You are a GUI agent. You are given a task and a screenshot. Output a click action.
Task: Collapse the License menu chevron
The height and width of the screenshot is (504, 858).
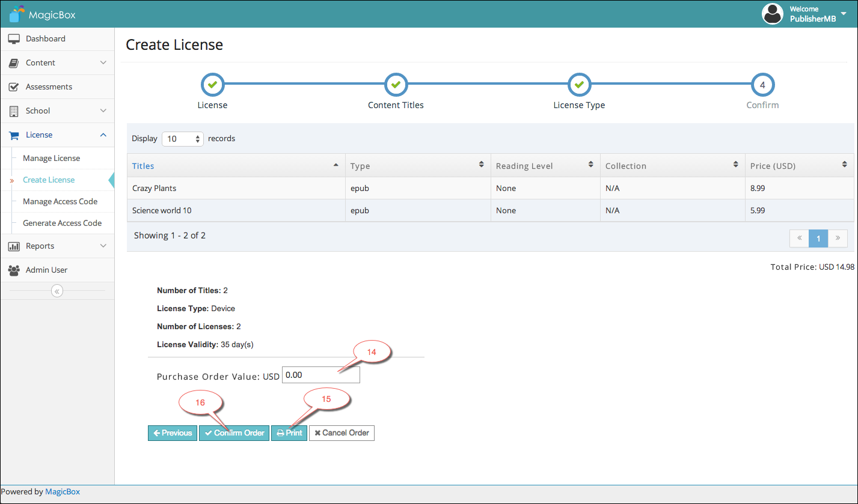pyautogui.click(x=103, y=135)
